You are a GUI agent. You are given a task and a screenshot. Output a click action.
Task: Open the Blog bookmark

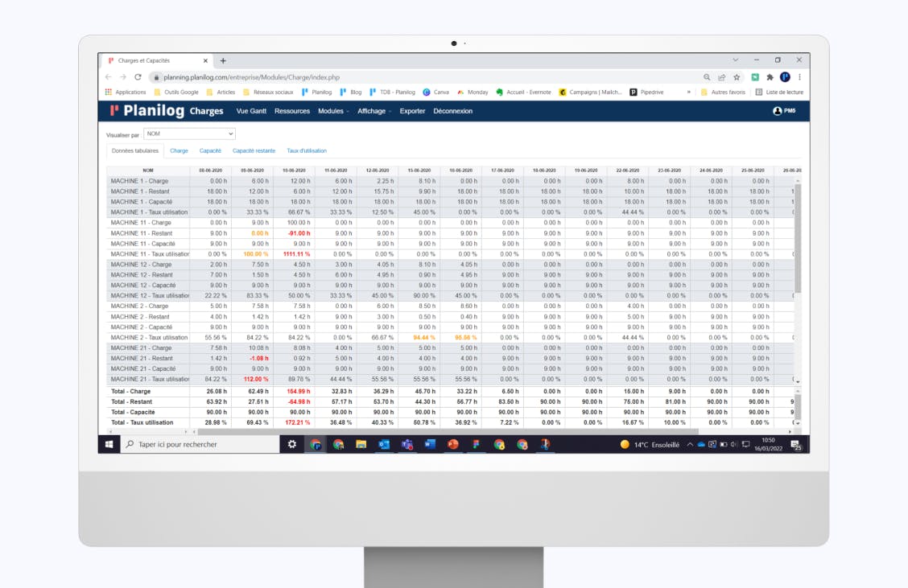coord(351,92)
